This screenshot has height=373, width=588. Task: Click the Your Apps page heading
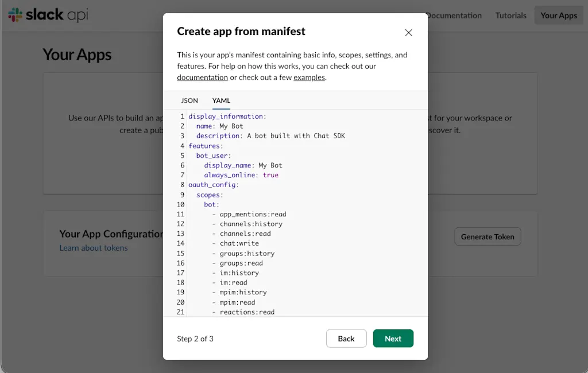[77, 55]
